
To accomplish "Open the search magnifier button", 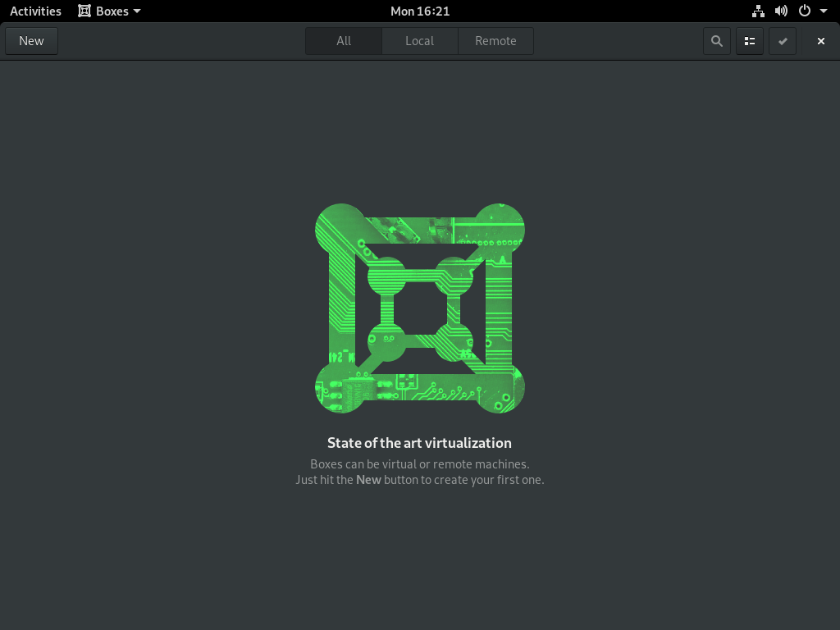I will pos(717,41).
